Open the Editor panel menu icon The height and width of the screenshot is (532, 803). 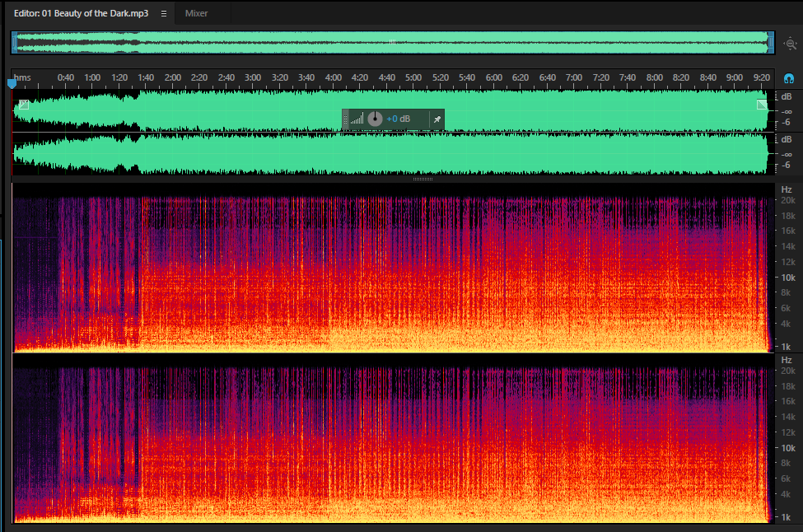(x=164, y=14)
